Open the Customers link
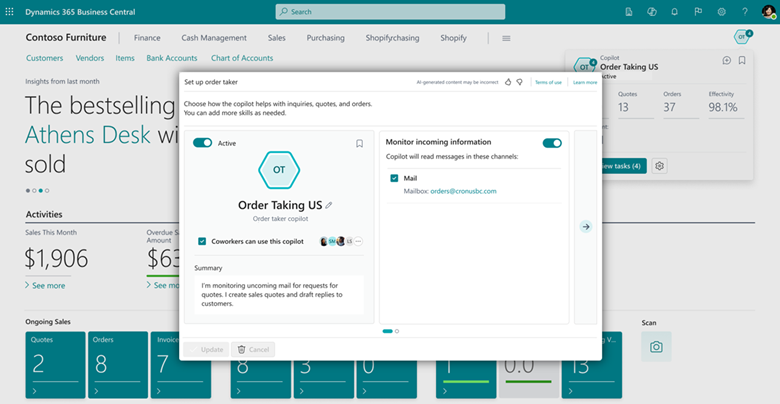Viewport: 780px width, 404px height. click(45, 58)
